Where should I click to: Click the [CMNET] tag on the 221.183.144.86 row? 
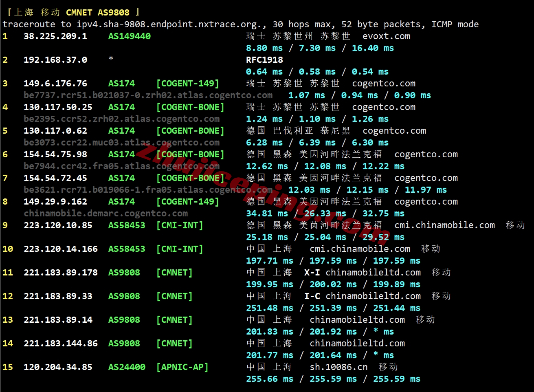click(x=174, y=344)
